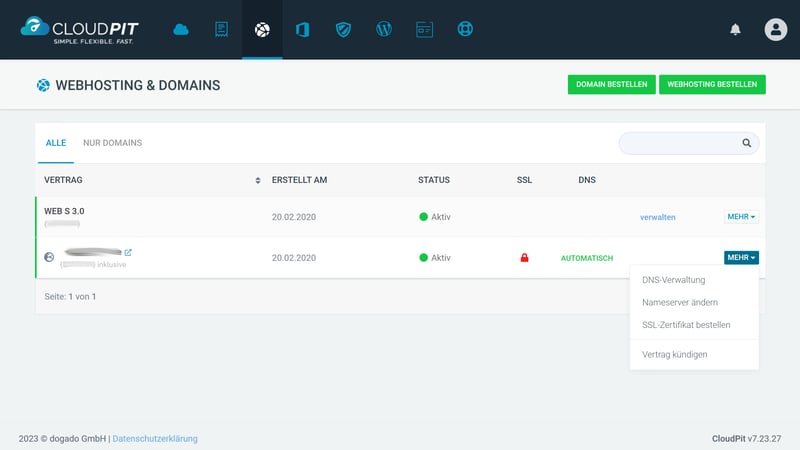The image size is (800, 450).
Task: Click the security shield icon in navbar
Action: click(342, 30)
